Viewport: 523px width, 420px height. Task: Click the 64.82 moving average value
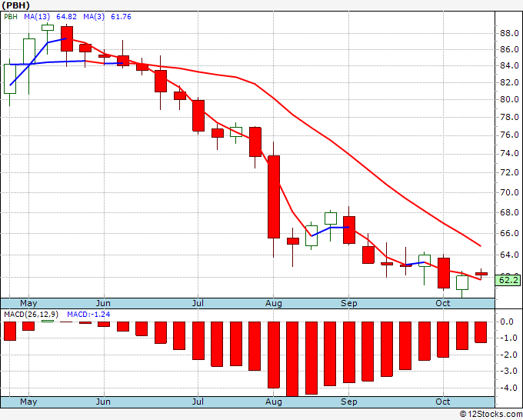(66, 17)
